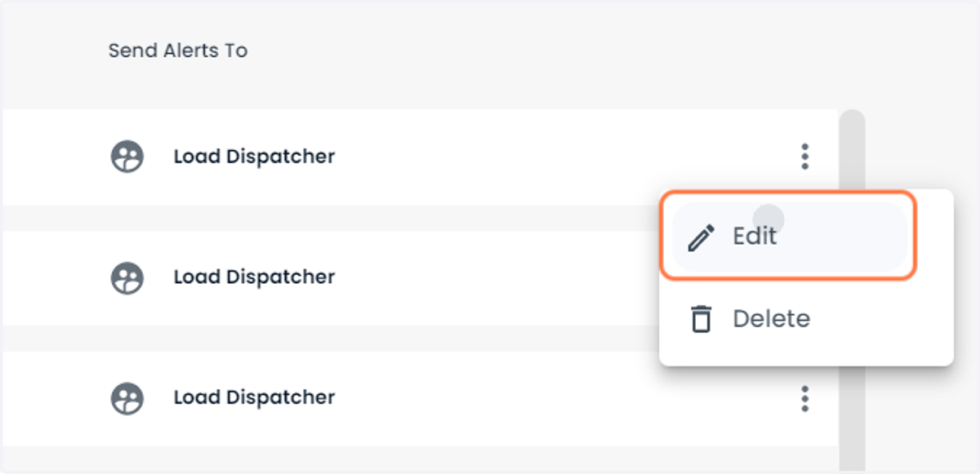Open three-dot menu of top Load Dispatcher row
The width and height of the screenshot is (980, 474).
point(805,157)
